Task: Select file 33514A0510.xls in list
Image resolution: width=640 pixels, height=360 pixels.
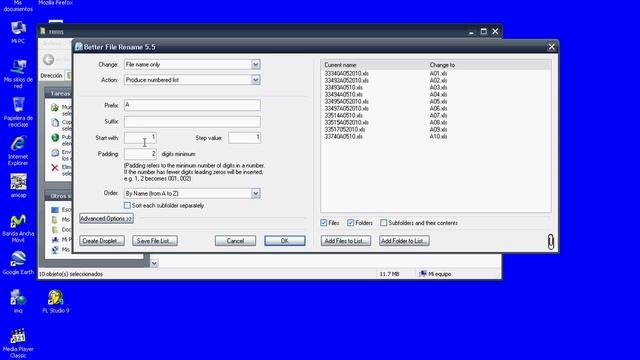Action: point(344,116)
